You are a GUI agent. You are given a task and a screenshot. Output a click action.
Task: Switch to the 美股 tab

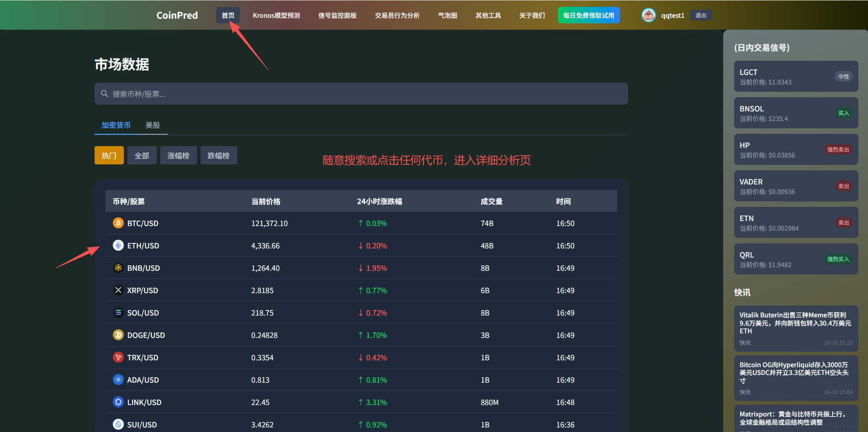153,125
